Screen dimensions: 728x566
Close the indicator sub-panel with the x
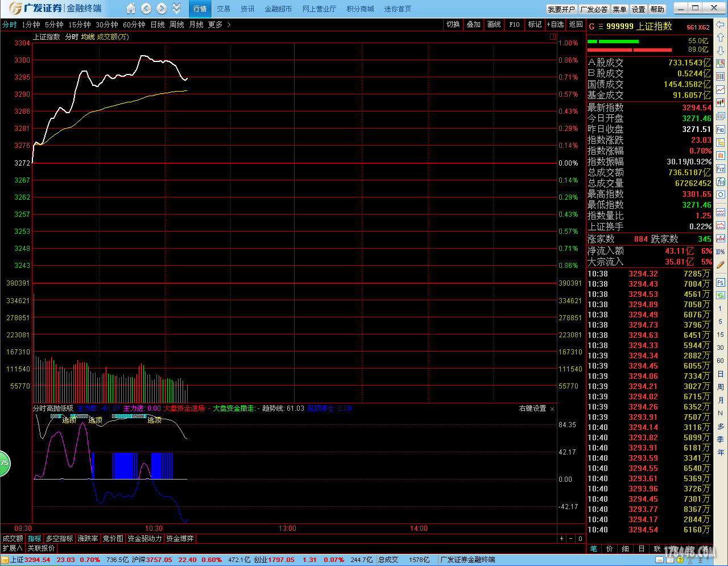pos(552,408)
